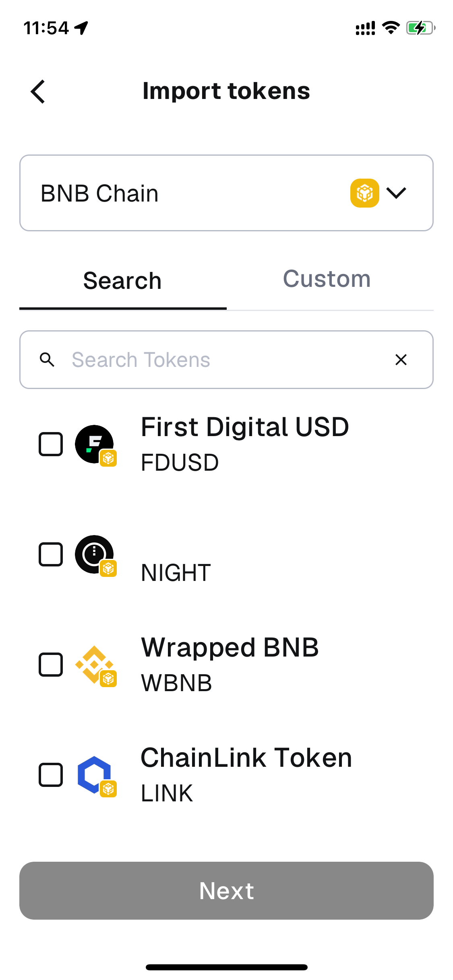Viewport: 453px width, 980px height.
Task: Tick the Wrapped BNB checkbox
Action: click(x=51, y=665)
